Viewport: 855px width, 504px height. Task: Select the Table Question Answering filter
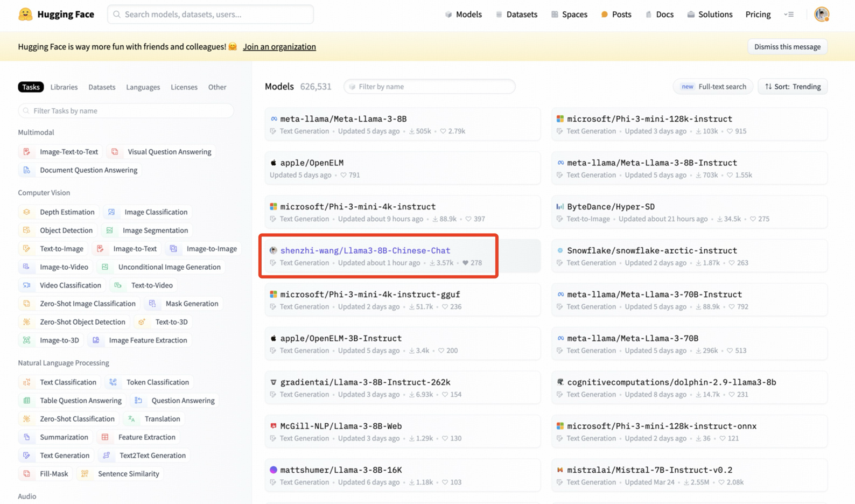tap(73, 401)
